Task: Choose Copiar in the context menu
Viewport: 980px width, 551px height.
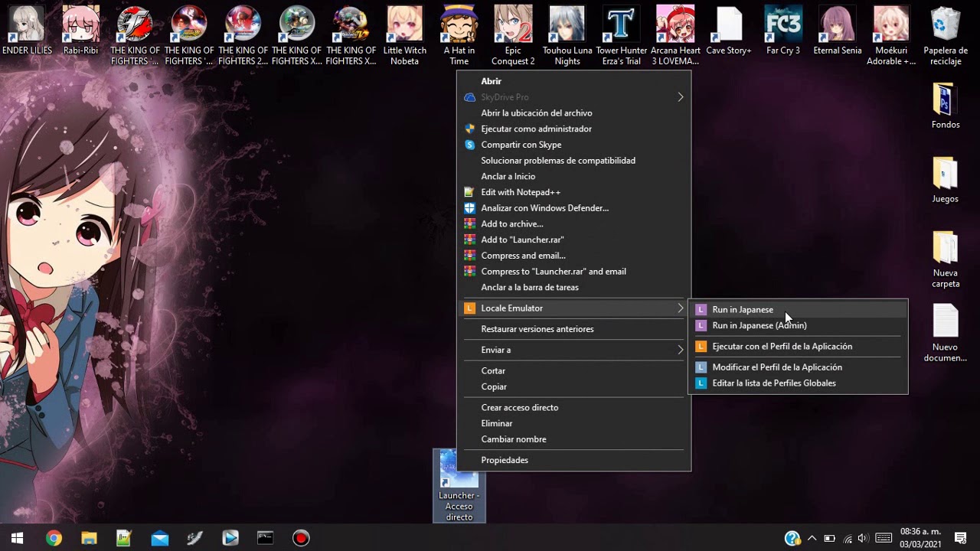Action: 573,386
